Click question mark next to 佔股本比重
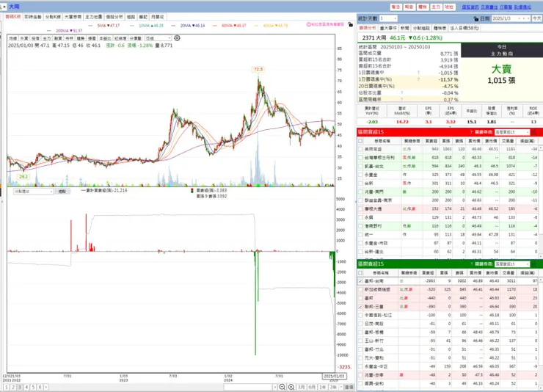 click(401, 92)
